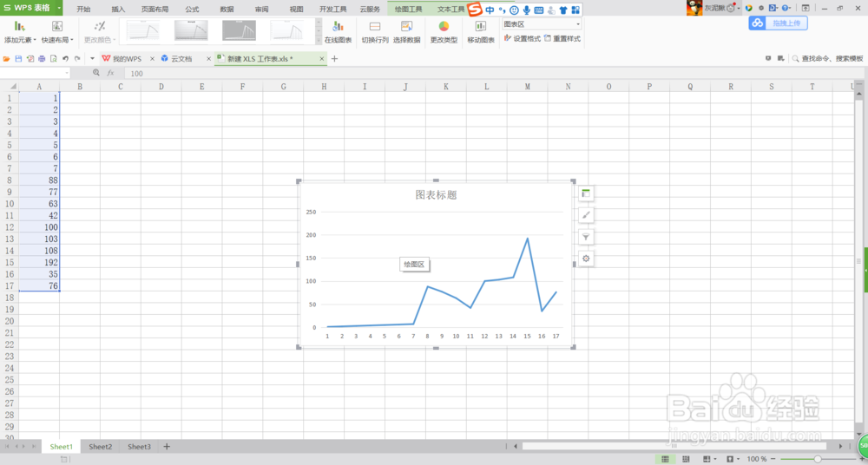This screenshot has height=465, width=868.
Task: Switch to the 开始 ribbon tab
Action: (x=83, y=9)
